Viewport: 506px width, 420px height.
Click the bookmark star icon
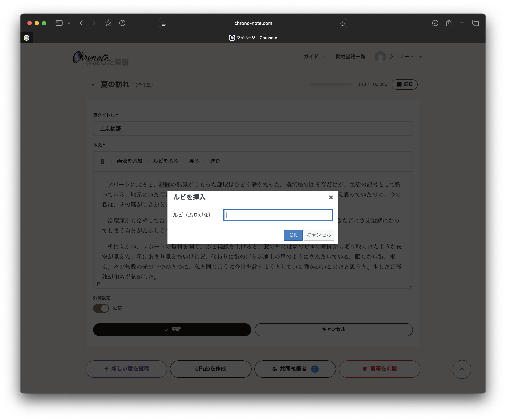click(108, 23)
